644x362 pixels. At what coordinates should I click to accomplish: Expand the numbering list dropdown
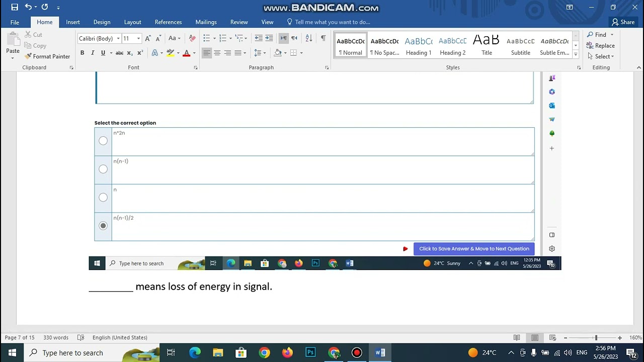(230, 38)
